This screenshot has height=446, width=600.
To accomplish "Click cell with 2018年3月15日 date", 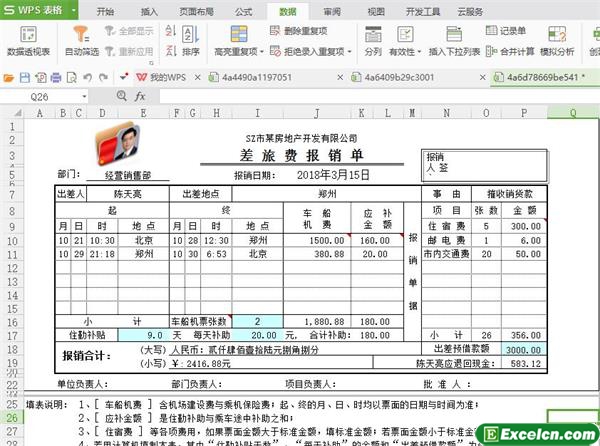I will pyautogui.click(x=333, y=175).
